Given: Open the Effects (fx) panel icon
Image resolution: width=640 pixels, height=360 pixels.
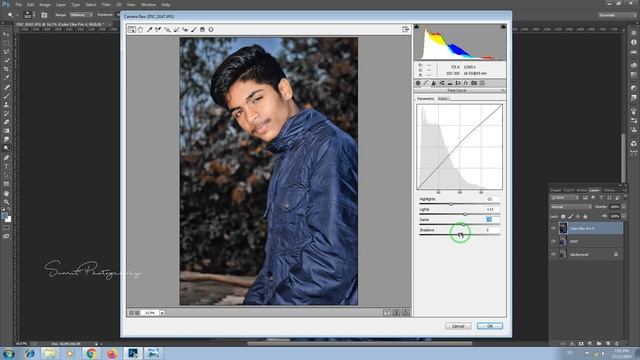Looking at the screenshot, I should (x=466, y=83).
